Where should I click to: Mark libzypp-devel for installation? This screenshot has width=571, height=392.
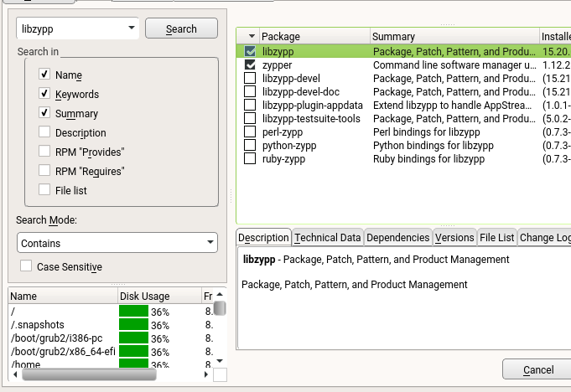click(x=250, y=78)
